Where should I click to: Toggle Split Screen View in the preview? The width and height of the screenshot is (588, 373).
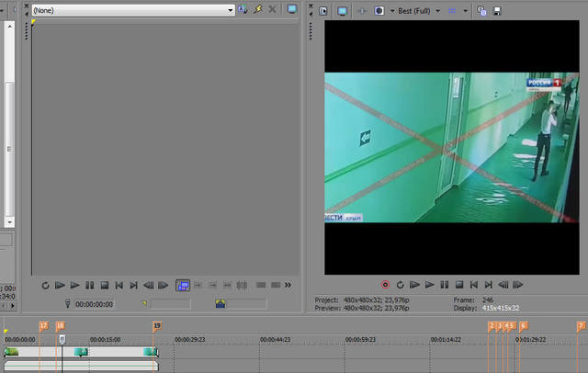pyautogui.click(x=379, y=11)
